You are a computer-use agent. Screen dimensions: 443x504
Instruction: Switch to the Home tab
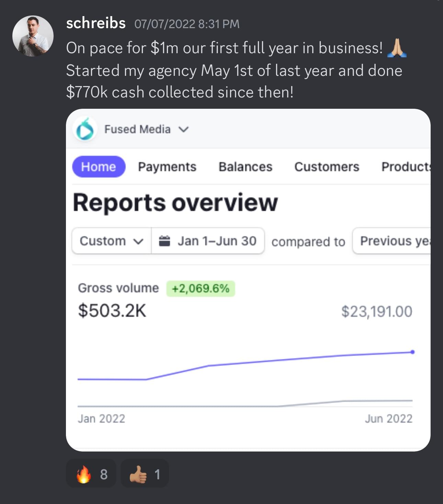[x=99, y=167]
